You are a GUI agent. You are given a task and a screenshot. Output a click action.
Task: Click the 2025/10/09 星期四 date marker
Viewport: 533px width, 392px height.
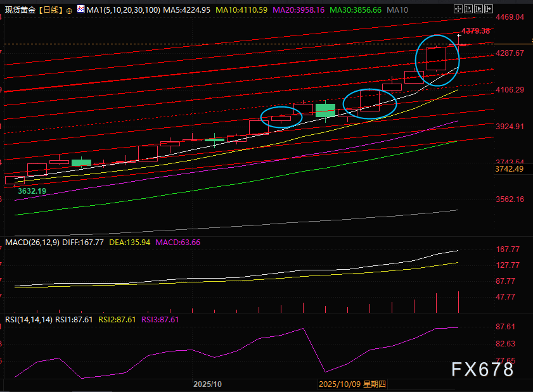(352, 384)
